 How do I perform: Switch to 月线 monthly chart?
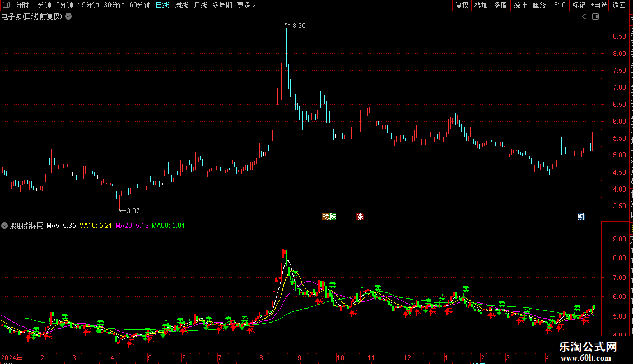point(200,5)
